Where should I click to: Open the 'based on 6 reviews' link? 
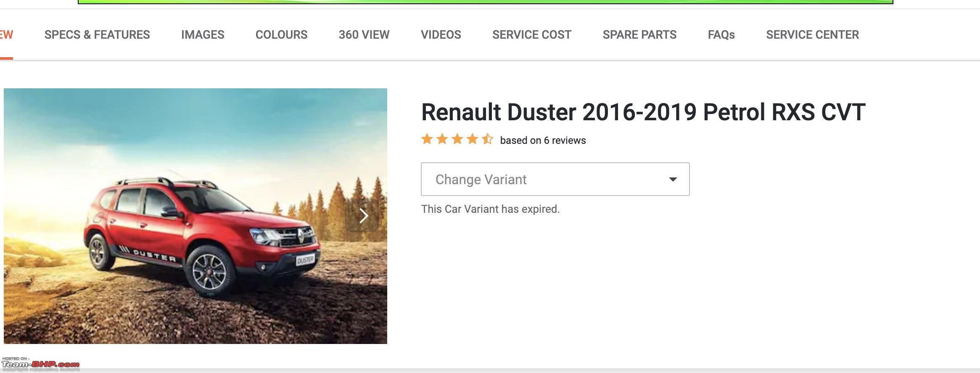pos(543,140)
